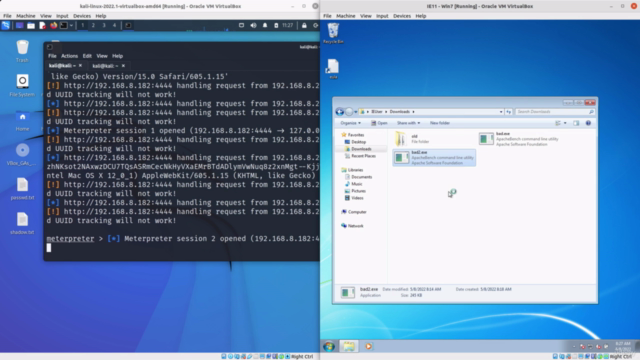Click the show desktop icon in Kali panel
The height and width of the screenshot is (360, 640).
[x=19, y=25]
